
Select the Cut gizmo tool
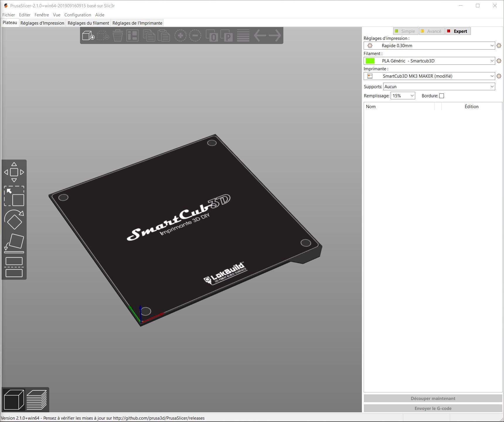tap(14, 267)
